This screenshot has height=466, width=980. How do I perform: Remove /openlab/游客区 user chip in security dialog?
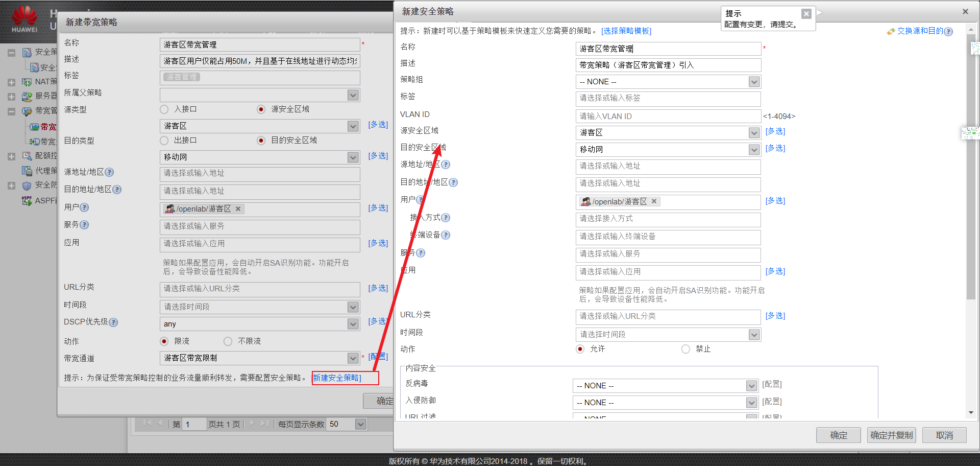[x=654, y=201]
